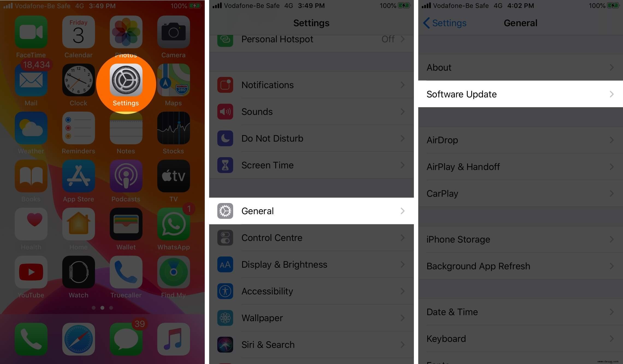This screenshot has width=623, height=364.
Task: Open About phone information page
Action: [x=519, y=67]
